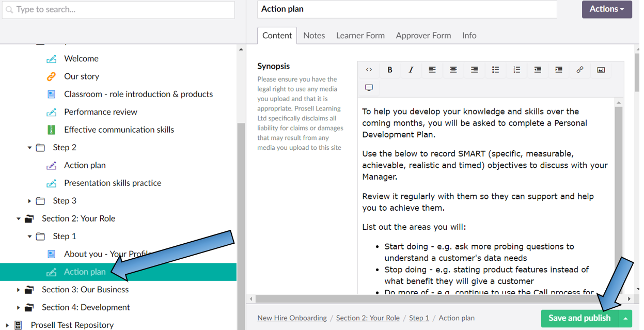644x330 pixels.
Task: Open the source code view with the <> icon
Action: [x=369, y=70]
